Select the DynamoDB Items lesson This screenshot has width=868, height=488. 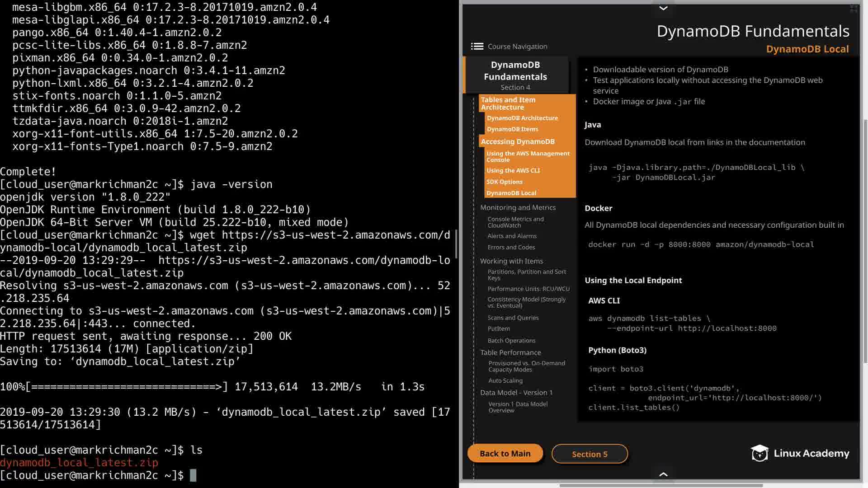point(512,129)
